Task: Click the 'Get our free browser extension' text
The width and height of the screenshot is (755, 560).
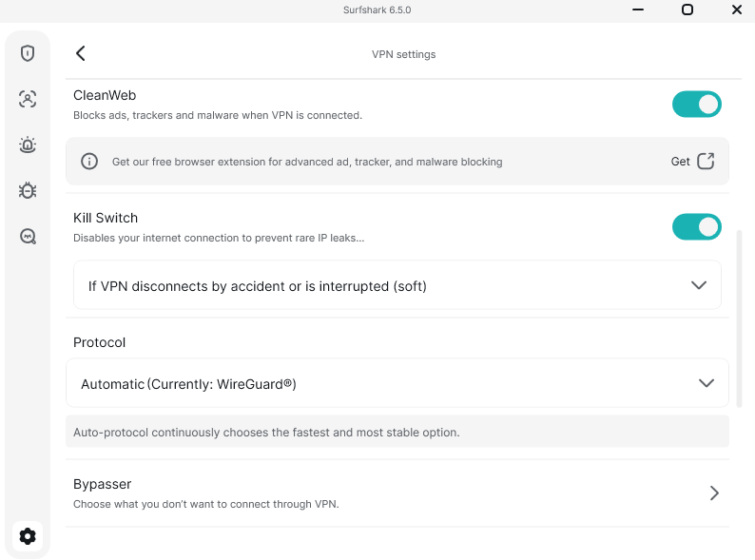Action: [x=307, y=162]
